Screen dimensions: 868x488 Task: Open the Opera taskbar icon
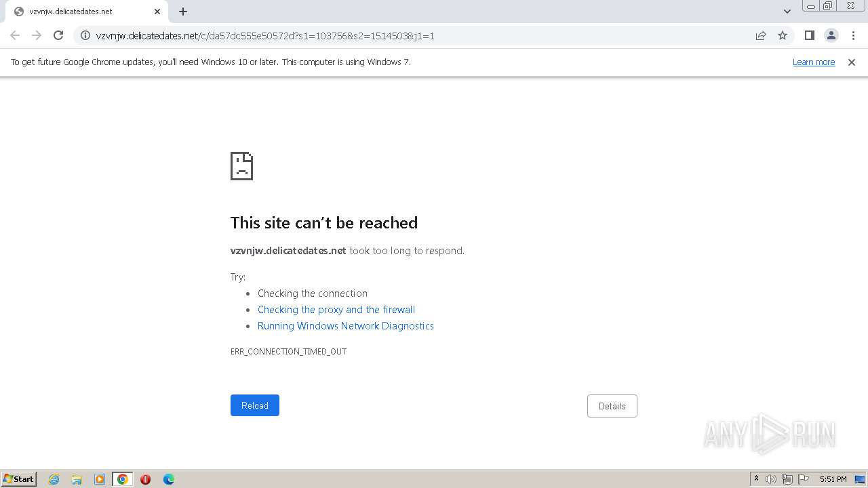[x=145, y=479]
